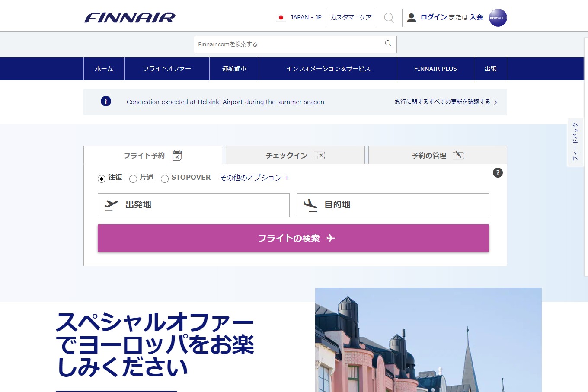Screen dimensions: 588x392
Task: Open the FINNAIR PLUS menu
Action: [x=435, y=69]
